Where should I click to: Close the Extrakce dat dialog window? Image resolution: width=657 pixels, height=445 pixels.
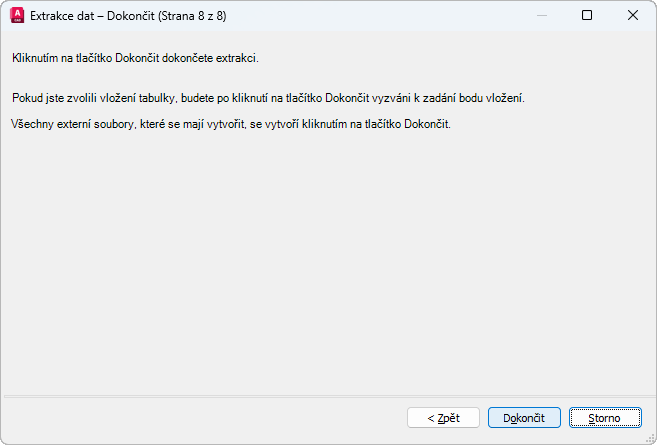[632, 15]
